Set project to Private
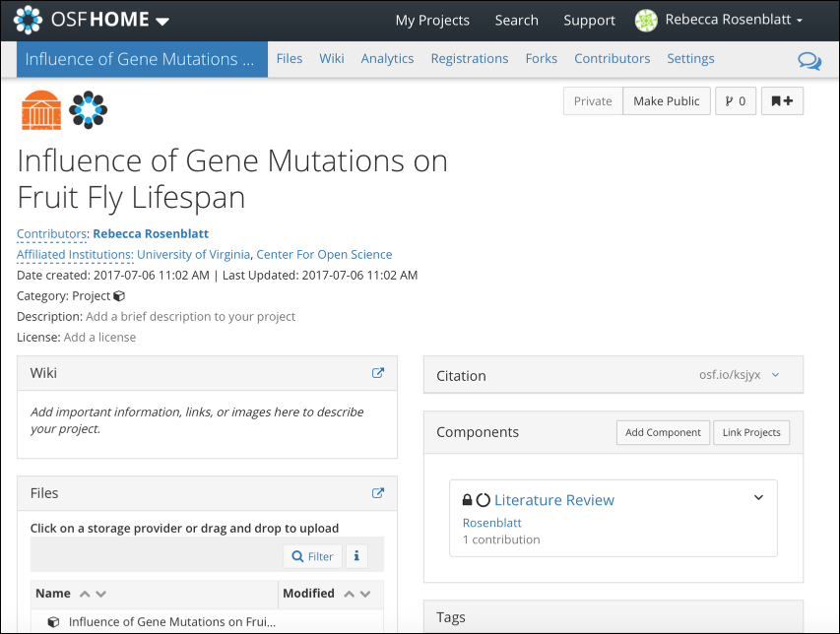The width and height of the screenshot is (840, 634). (593, 101)
